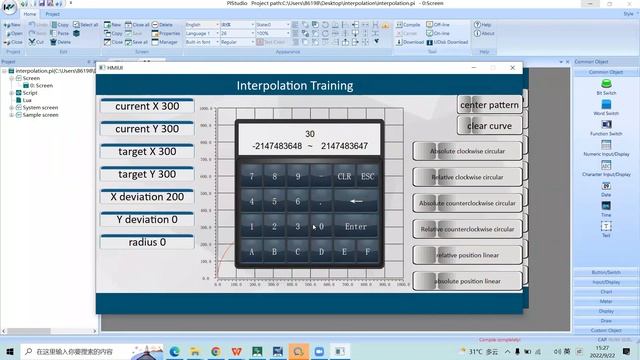
Task: Open the Button/Switch object category
Action: click(606, 272)
